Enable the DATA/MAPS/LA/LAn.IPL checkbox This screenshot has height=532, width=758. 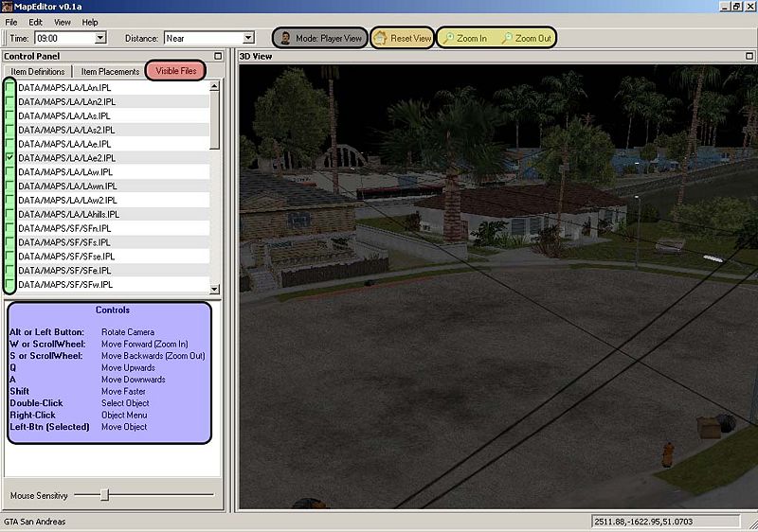[x=10, y=87]
